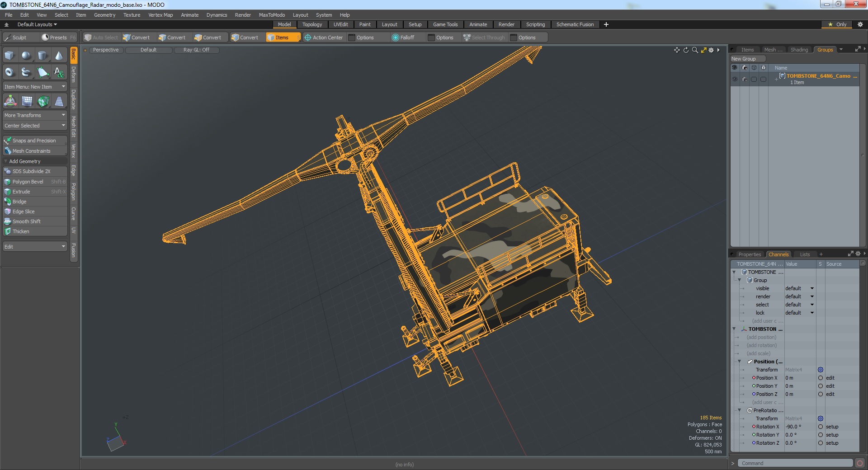
Task: Select the Text tool icon
Action: tap(59, 72)
